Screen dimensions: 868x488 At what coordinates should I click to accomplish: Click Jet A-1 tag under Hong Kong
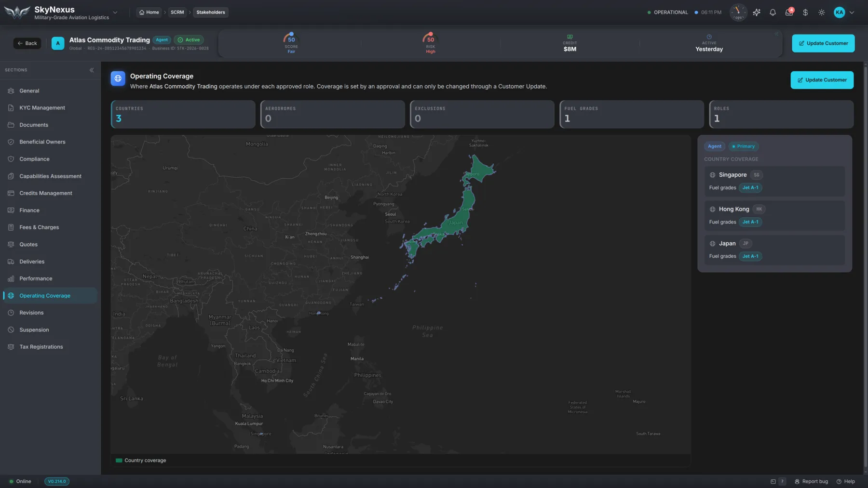click(750, 222)
